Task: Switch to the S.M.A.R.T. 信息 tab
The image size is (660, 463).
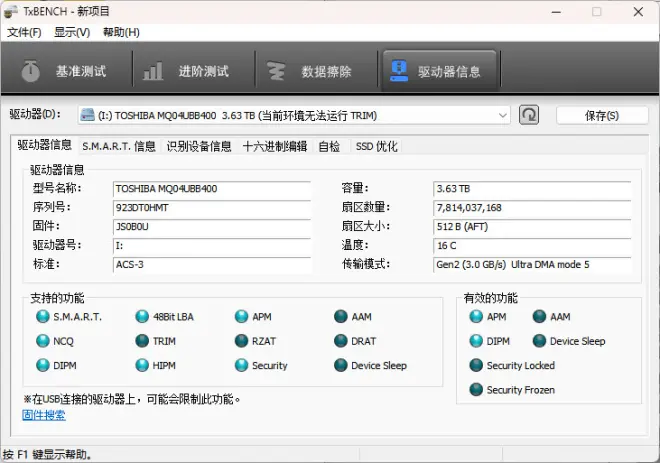Action: coord(119,146)
